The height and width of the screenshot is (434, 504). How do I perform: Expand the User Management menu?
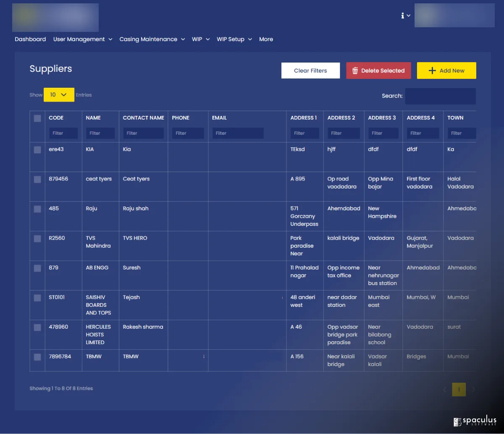[x=83, y=39]
